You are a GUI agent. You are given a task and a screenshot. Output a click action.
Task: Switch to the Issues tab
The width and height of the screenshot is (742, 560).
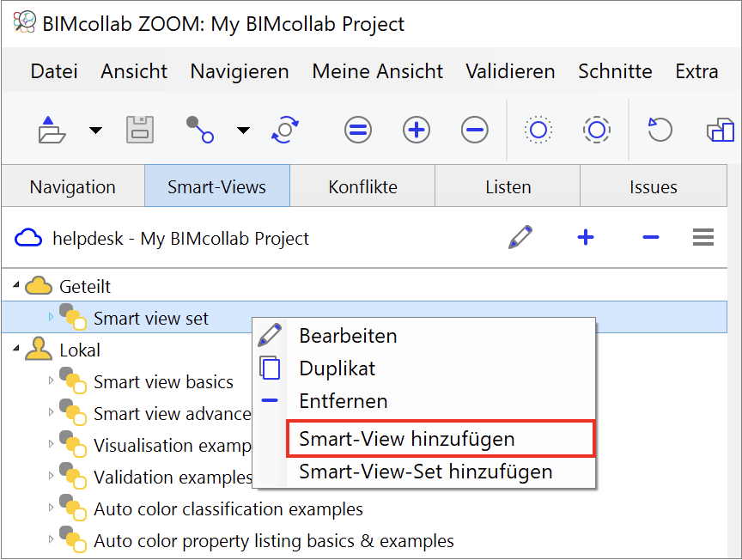pyautogui.click(x=654, y=186)
